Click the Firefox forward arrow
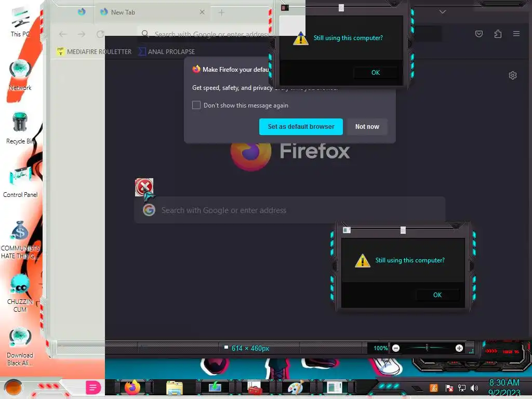The height and width of the screenshot is (399, 532). coord(82,34)
